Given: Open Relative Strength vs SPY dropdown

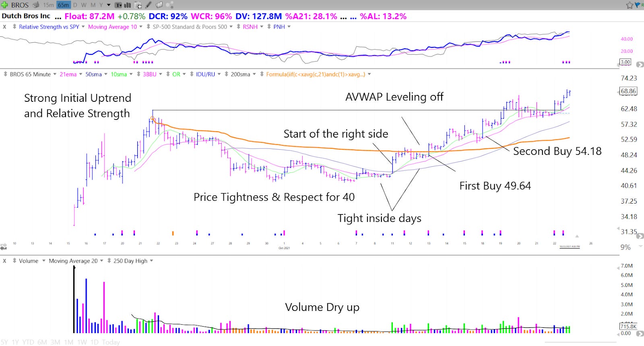Looking at the screenshot, I should click(x=83, y=27).
